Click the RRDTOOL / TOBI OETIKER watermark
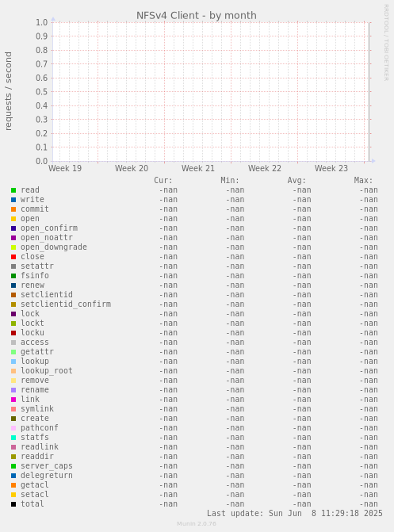Image resolution: width=394 pixels, height=532 pixels. pyautogui.click(x=386, y=42)
